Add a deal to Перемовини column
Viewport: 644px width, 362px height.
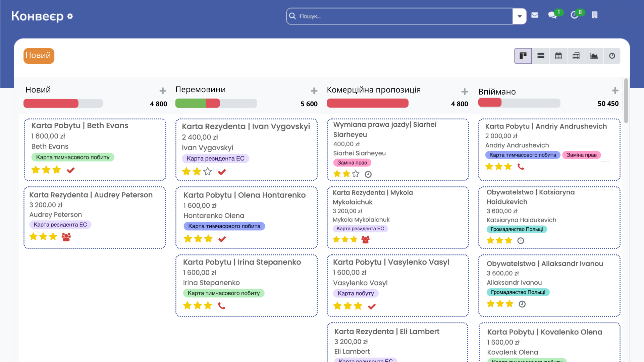click(x=314, y=90)
